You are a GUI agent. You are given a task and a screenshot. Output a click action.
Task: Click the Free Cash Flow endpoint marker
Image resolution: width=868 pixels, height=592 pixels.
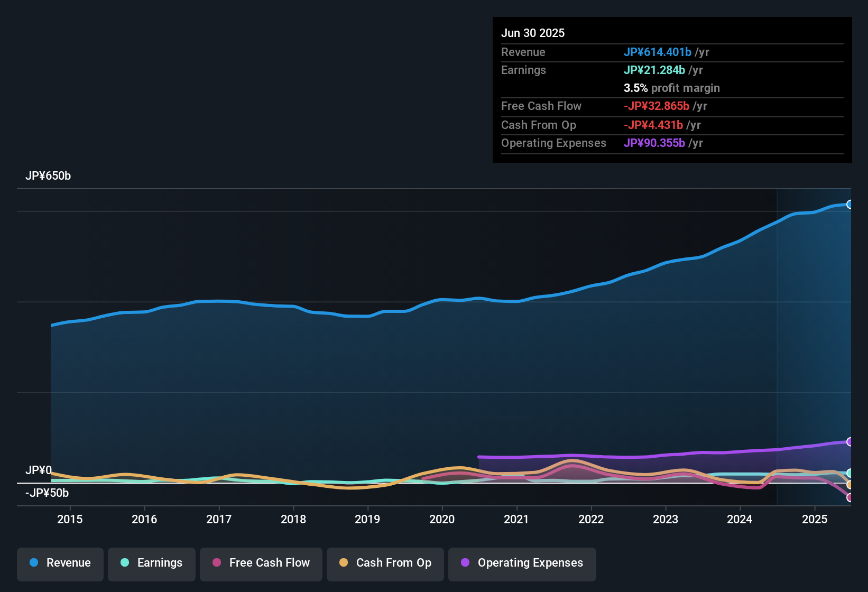pos(850,497)
